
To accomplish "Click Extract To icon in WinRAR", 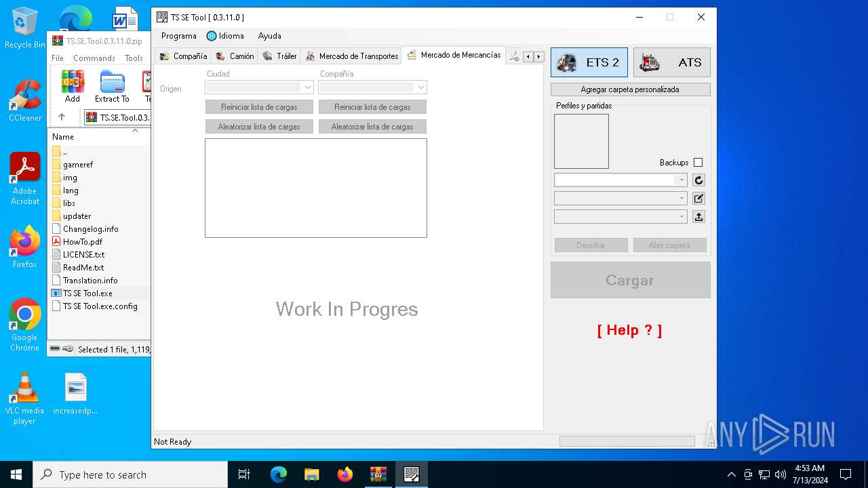I will 112,86.
